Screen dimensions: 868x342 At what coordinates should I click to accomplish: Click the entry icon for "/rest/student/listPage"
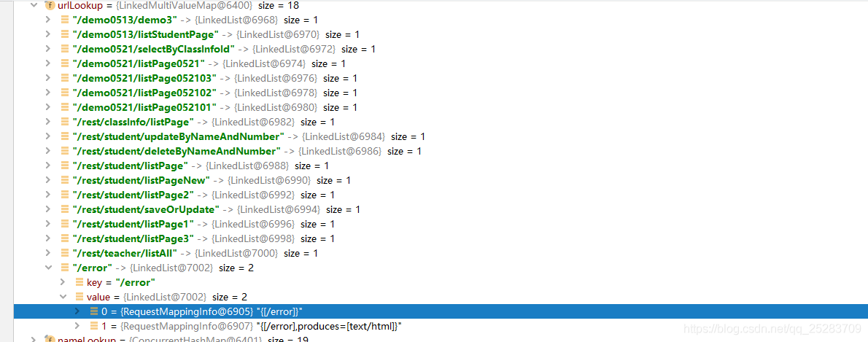pyautogui.click(x=65, y=166)
